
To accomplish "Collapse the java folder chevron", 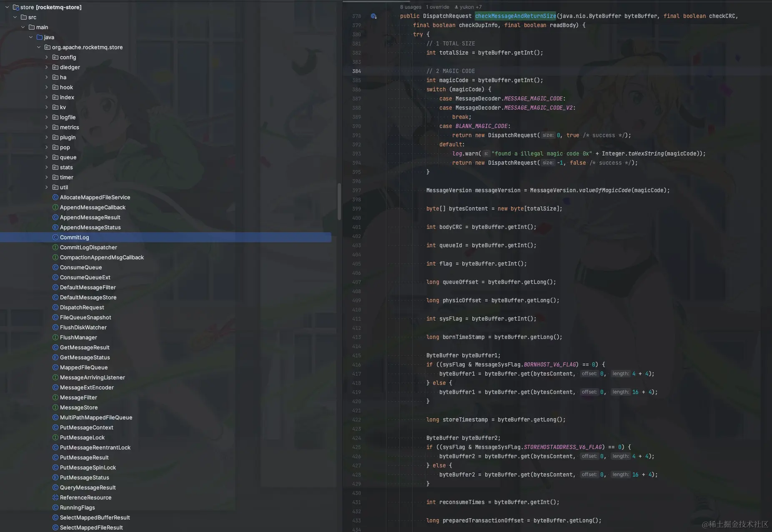I will coord(31,37).
